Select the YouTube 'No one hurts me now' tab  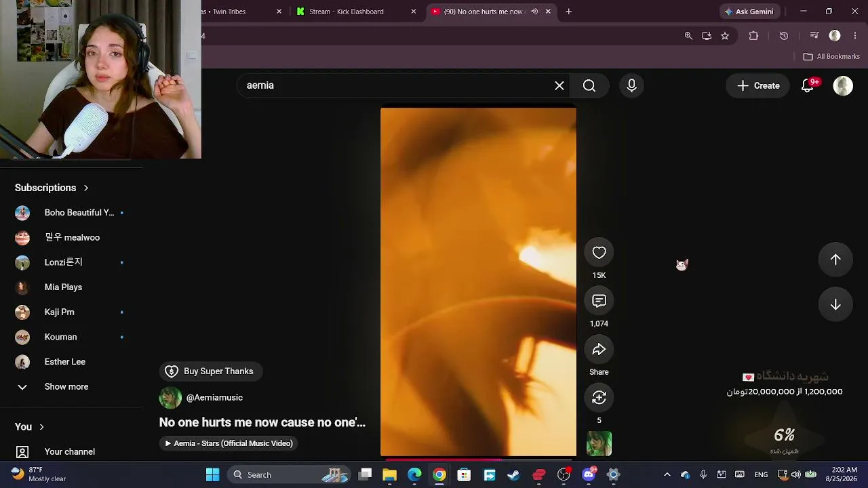(x=483, y=12)
